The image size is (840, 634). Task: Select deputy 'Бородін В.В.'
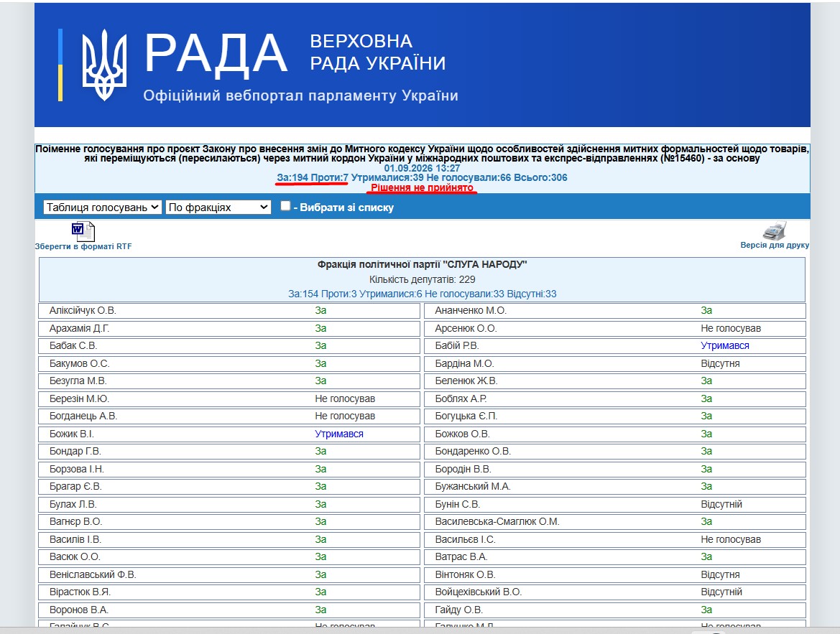(463, 469)
